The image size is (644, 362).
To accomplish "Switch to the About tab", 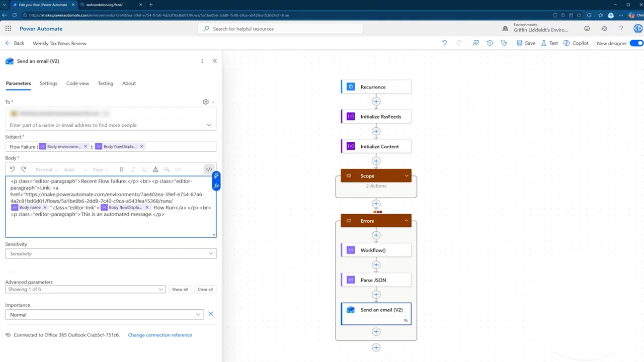I will [129, 83].
